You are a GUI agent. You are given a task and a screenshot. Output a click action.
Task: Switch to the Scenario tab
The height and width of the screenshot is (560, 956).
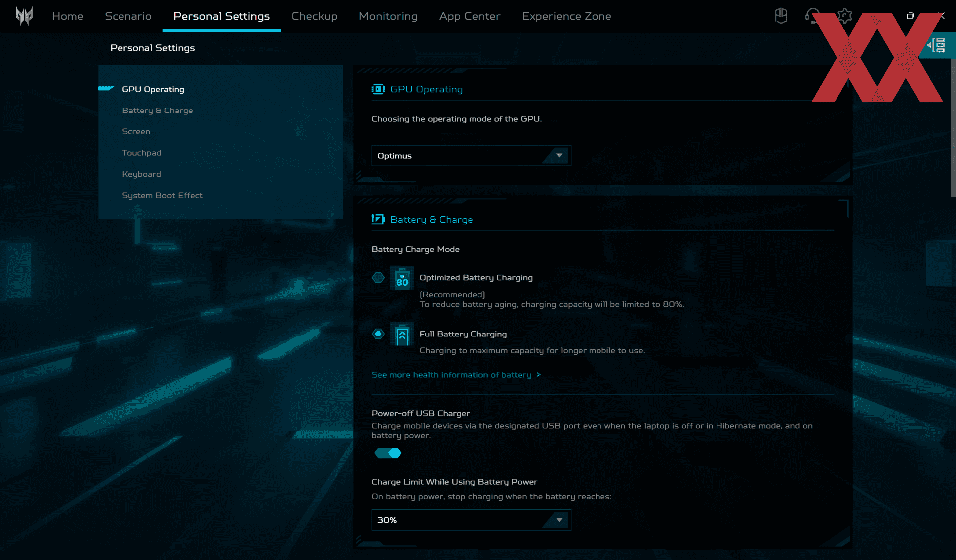tap(128, 16)
